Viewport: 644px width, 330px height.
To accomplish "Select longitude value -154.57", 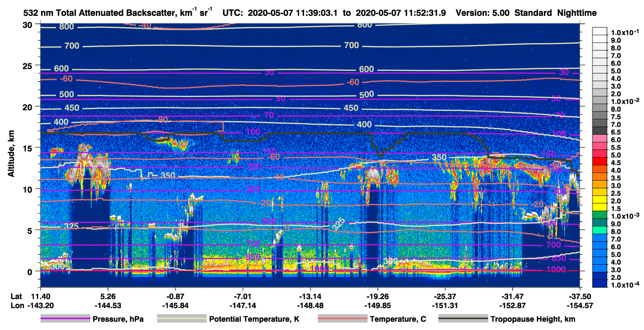I will pyautogui.click(x=580, y=306).
